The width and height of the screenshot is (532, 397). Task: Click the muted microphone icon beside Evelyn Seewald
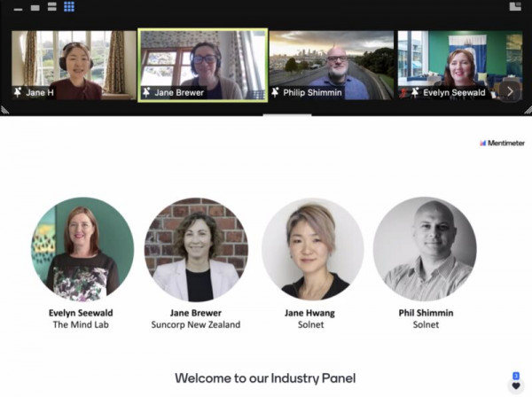pos(403,92)
